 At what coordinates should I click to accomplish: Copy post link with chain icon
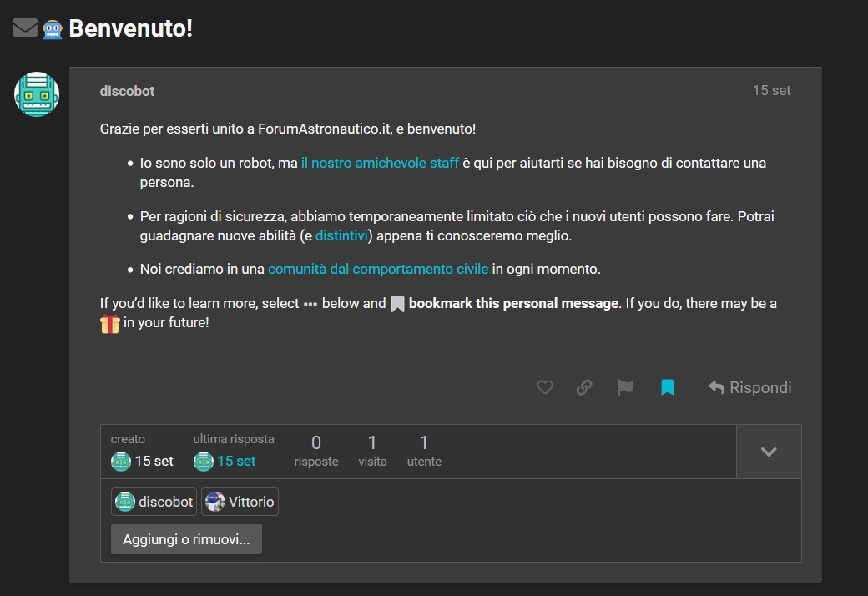[584, 387]
